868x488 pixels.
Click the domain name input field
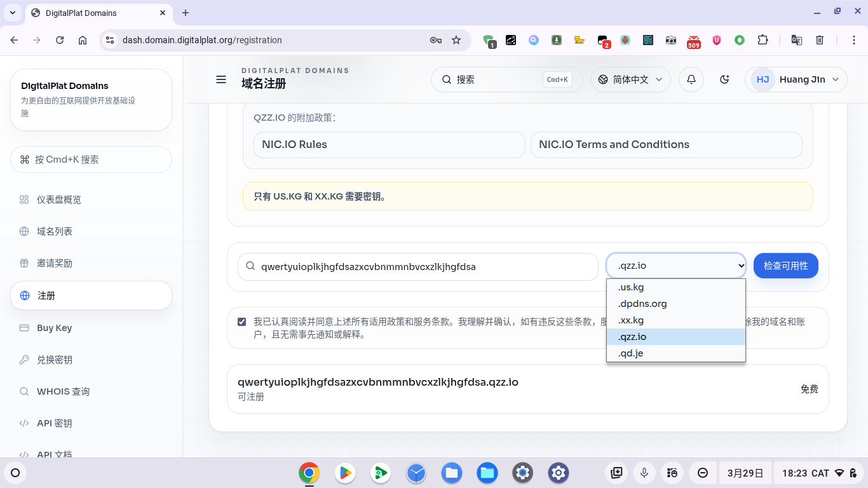coord(419,267)
